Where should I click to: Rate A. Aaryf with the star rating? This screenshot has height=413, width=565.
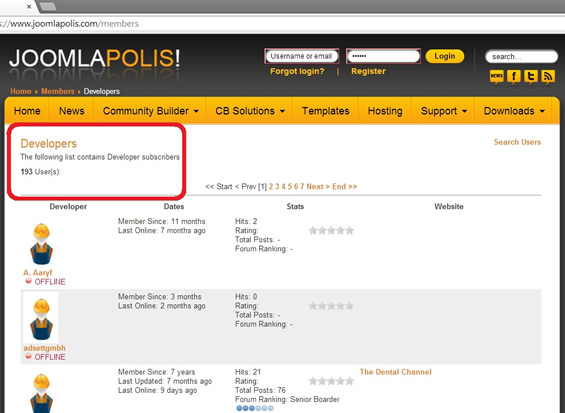pos(331,231)
